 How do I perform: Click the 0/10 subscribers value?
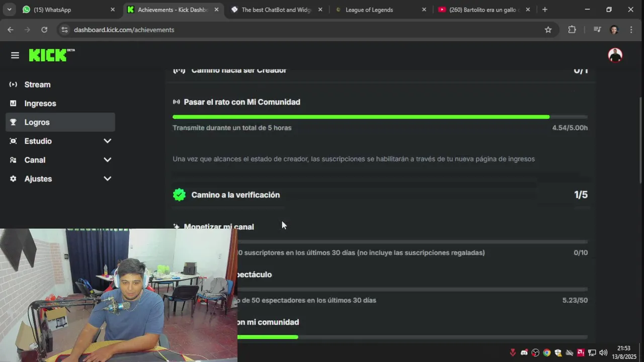[581, 253]
